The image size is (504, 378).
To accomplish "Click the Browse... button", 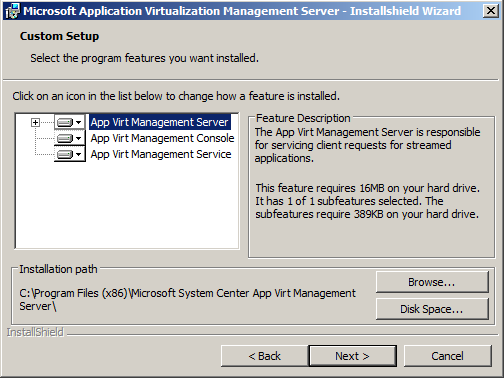I will [x=432, y=282].
